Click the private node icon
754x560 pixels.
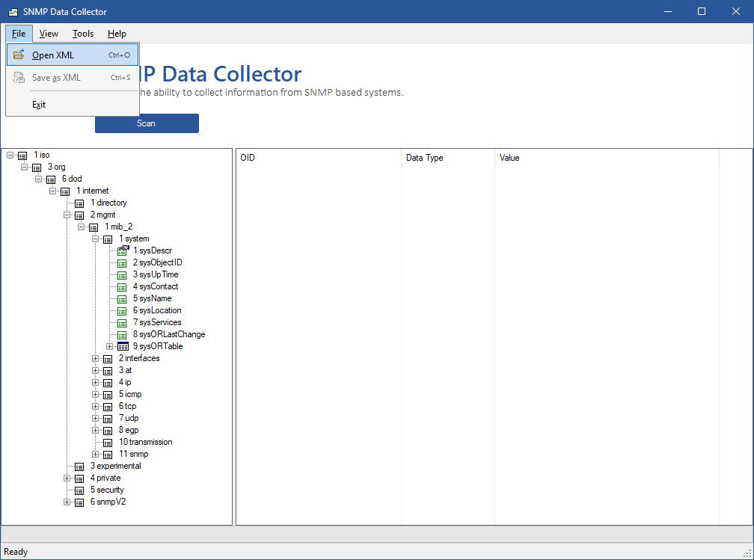pyautogui.click(x=79, y=478)
